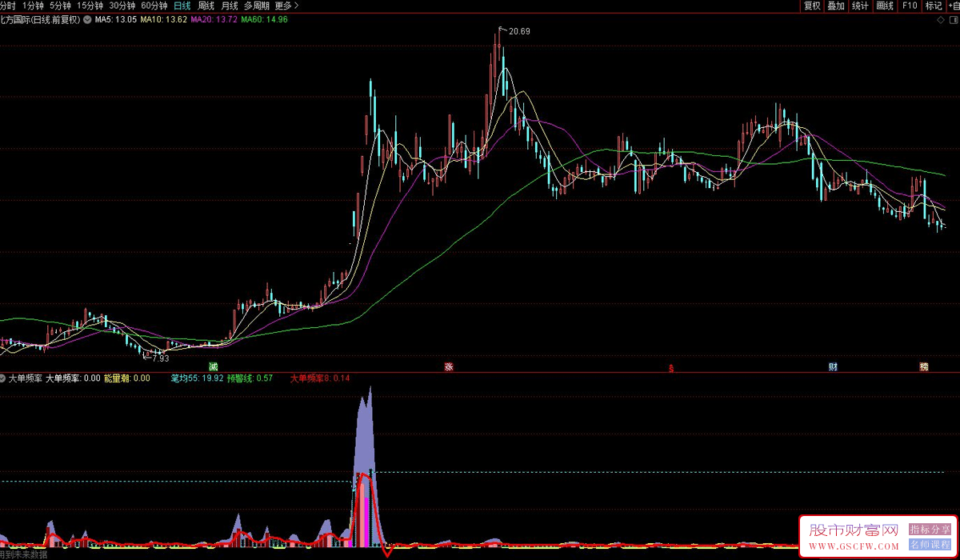Open the 指标分享 link in banner
This screenshot has height=560, width=960.
click(x=930, y=529)
